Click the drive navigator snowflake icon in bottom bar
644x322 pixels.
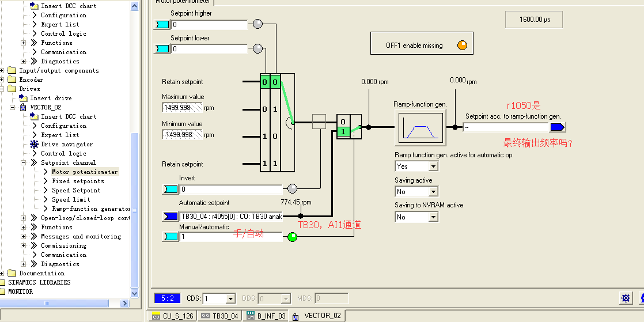click(x=626, y=298)
